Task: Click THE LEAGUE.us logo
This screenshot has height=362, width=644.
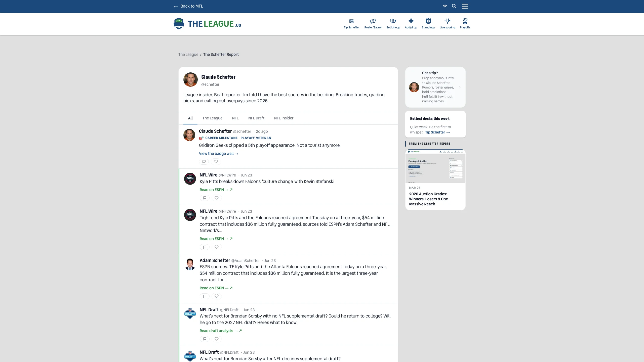Action: point(207,24)
